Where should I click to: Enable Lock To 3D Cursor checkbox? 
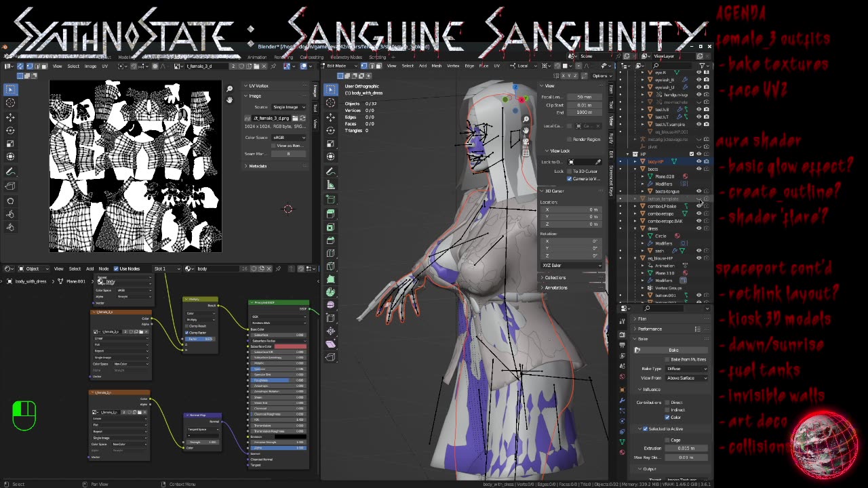point(570,171)
